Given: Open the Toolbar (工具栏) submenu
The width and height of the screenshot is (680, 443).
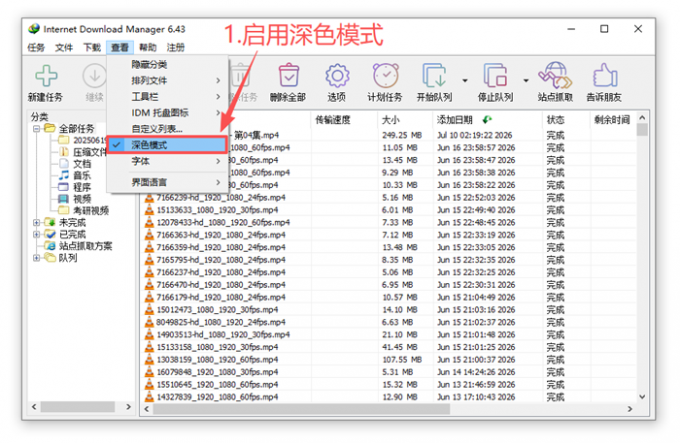Looking at the screenshot, I should (167, 97).
